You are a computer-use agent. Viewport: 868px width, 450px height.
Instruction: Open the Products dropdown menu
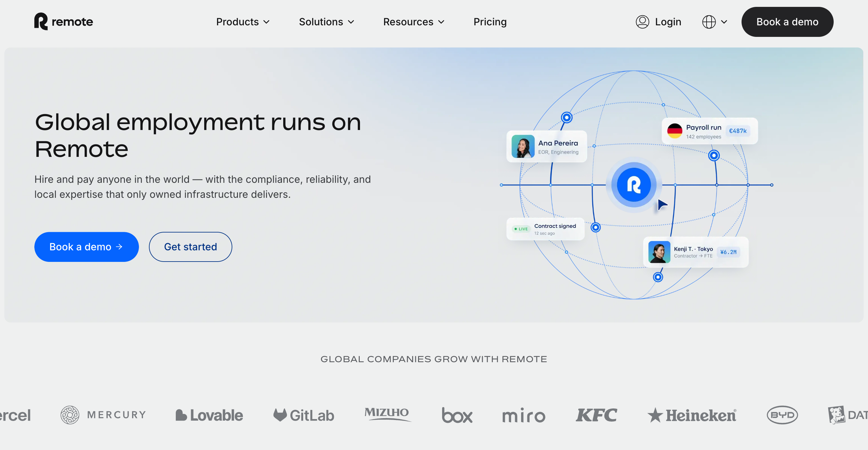click(x=243, y=22)
